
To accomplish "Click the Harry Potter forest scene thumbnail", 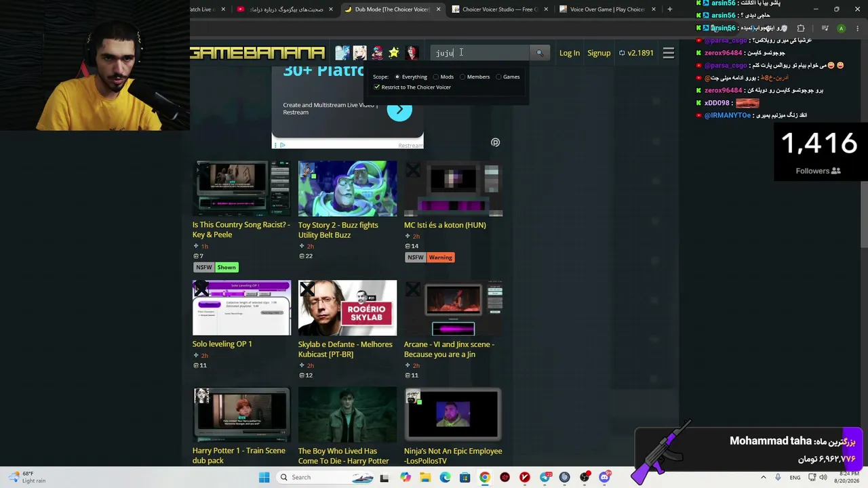I will (348, 414).
